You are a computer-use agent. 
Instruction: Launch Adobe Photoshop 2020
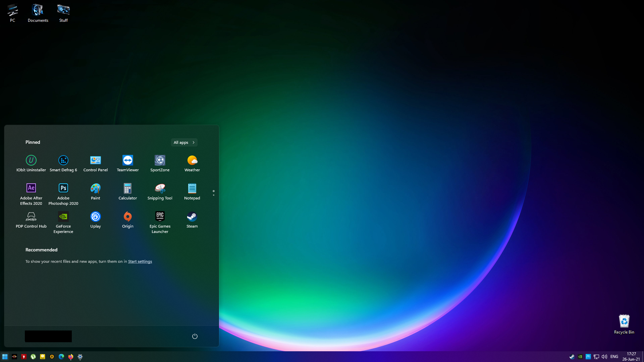point(63,194)
